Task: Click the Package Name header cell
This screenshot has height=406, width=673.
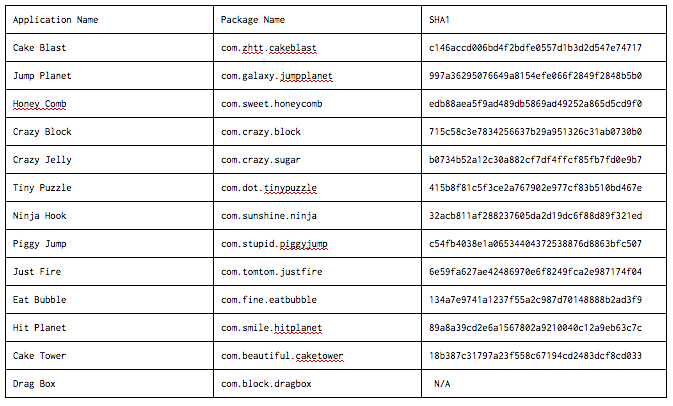Action: 317,19
